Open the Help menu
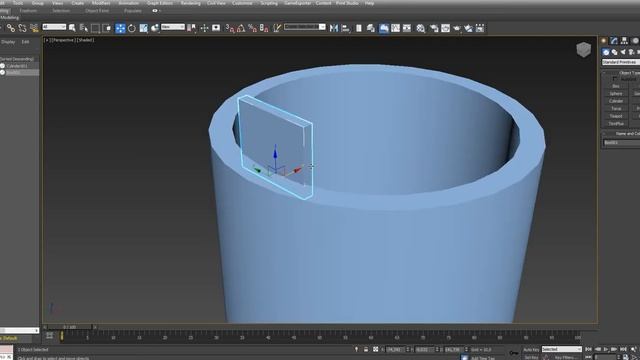 369,2
